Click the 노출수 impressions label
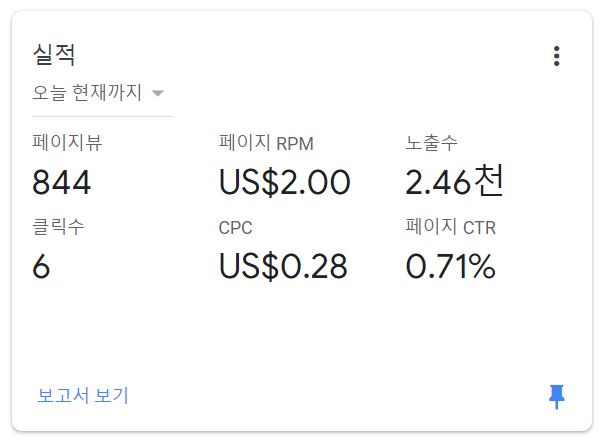607x443 pixels. pyautogui.click(x=431, y=143)
